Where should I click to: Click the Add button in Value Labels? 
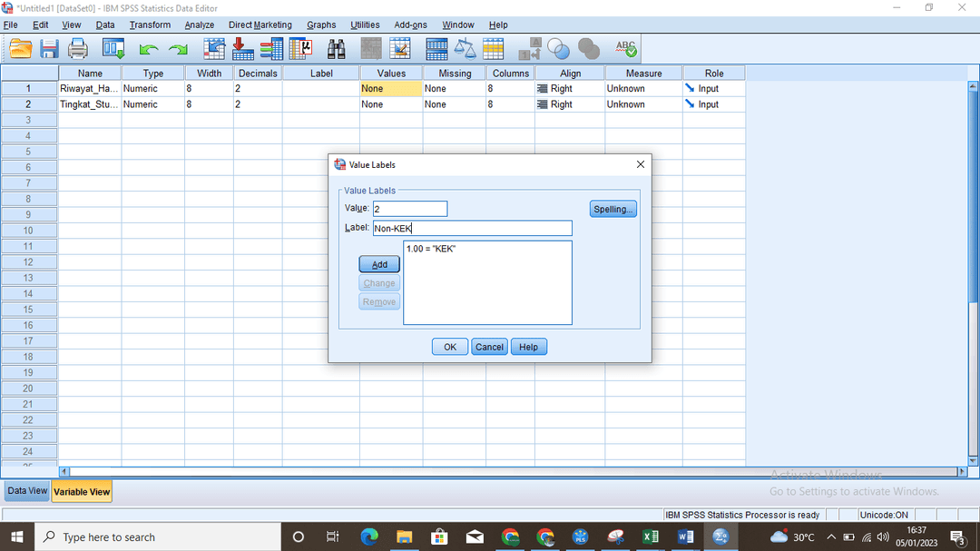click(x=379, y=264)
